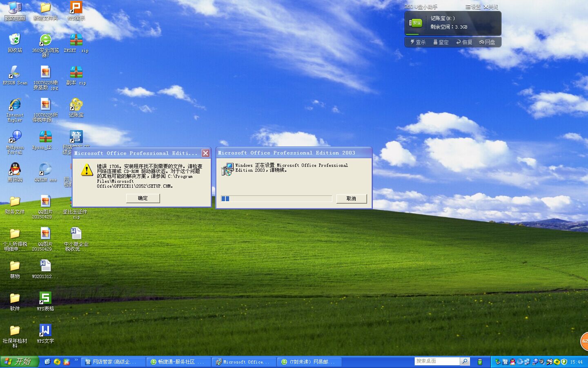Open the 开始 Start menu

pos(19,362)
